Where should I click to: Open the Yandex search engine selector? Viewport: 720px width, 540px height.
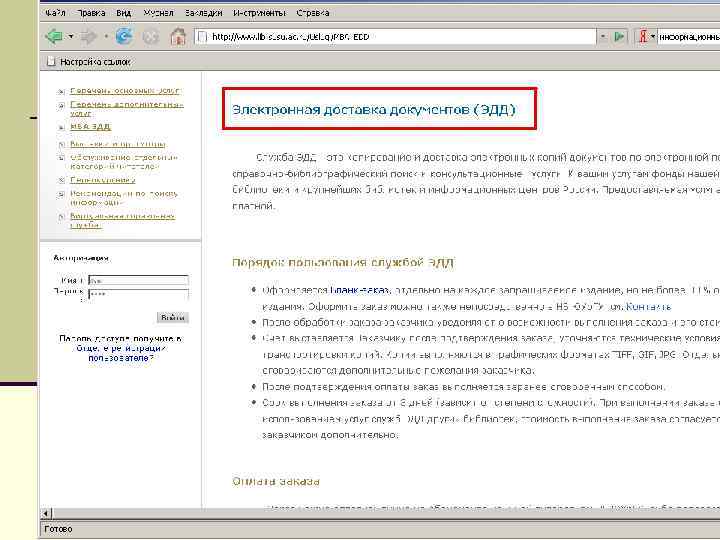[647, 37]
